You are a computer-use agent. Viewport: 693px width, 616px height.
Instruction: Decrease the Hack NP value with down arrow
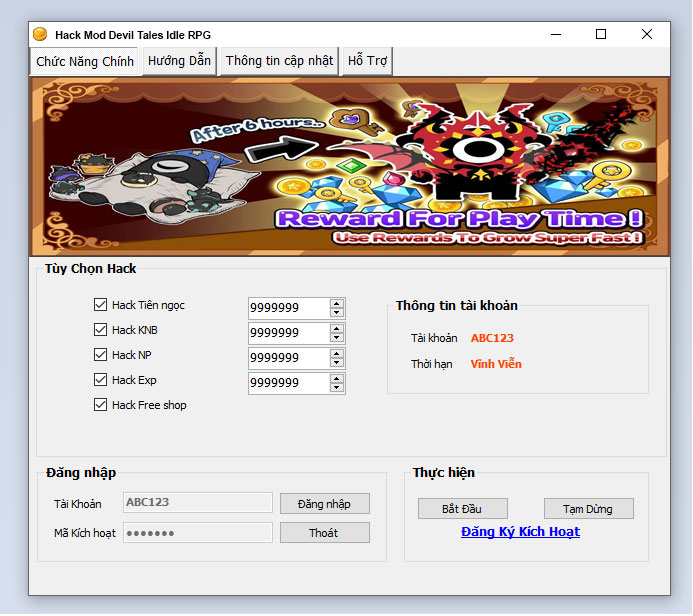(x=337, y=363)
